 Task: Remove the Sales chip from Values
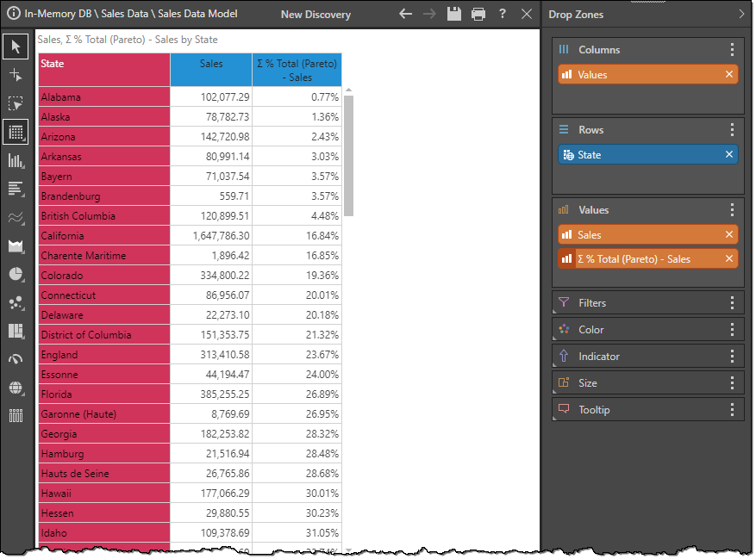pyautogui.click(x=729, y=235)
